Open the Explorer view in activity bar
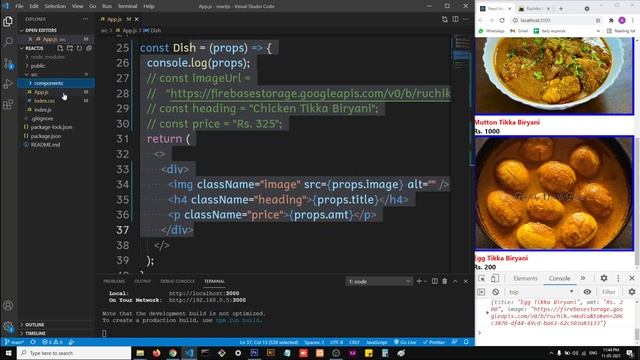The image size is (640, 360). [x=8, y=21]
